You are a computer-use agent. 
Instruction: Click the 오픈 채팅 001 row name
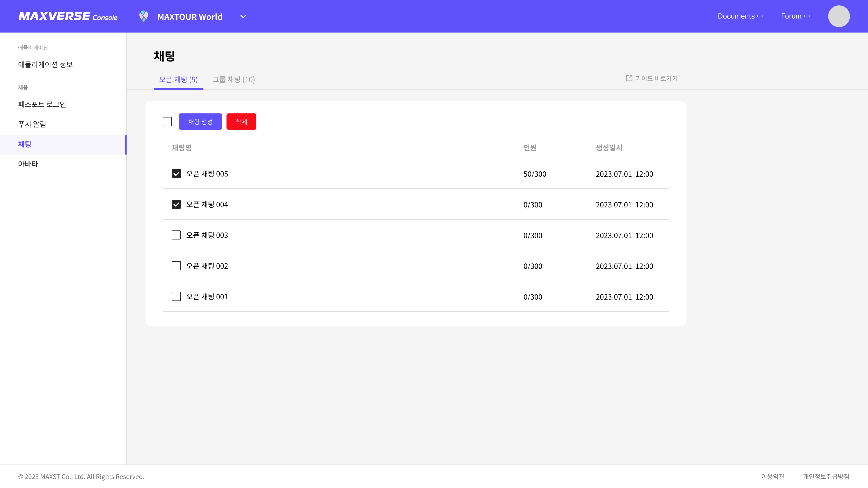[207, 297]
